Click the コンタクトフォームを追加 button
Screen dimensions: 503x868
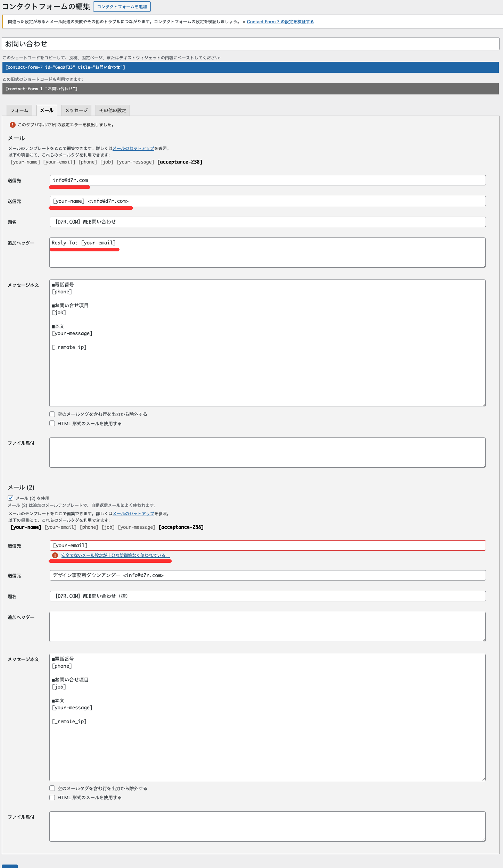[122, 7]
